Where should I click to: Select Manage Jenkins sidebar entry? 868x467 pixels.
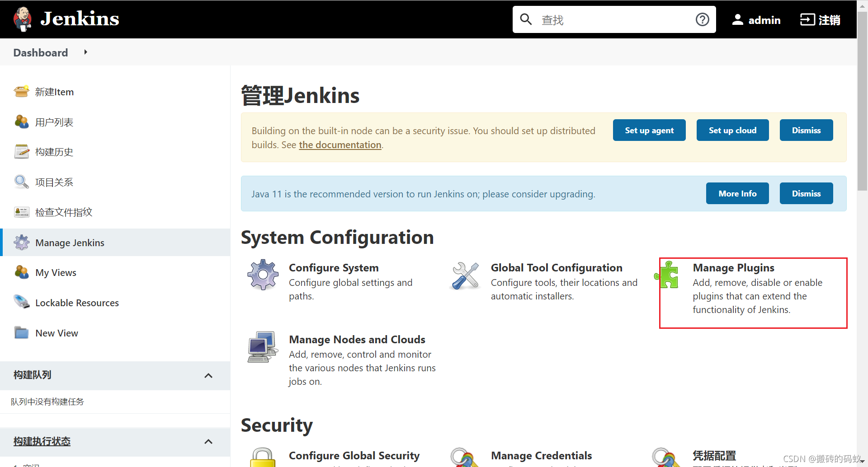(x=70, y=243)
